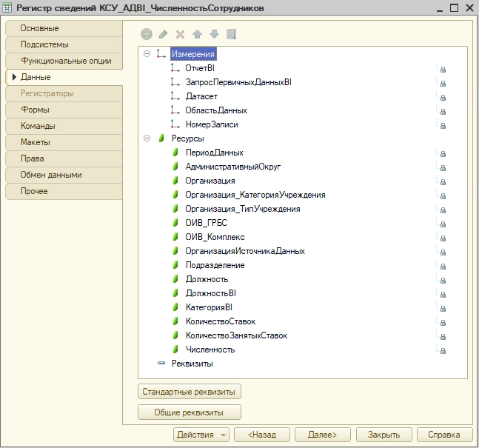The height and width of the screenshot is (448, 479).
Task: Click the sort list toolbar icon
Action: tap(231, 34)
